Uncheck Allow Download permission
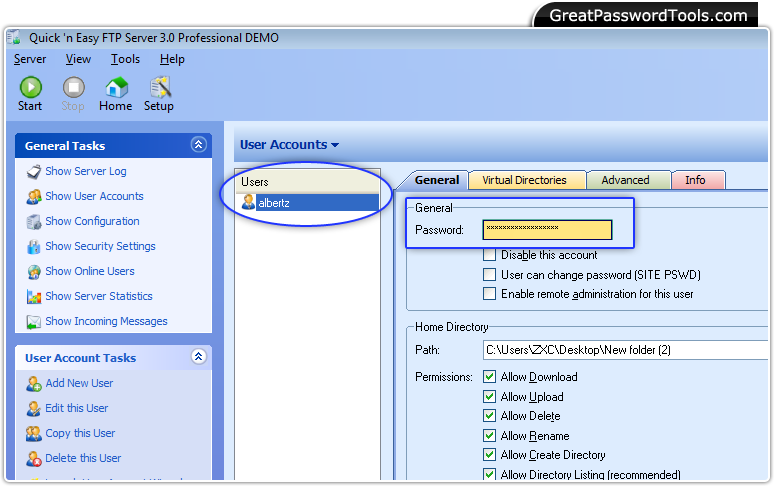The image size is (774, 486). tap(489, 376)
